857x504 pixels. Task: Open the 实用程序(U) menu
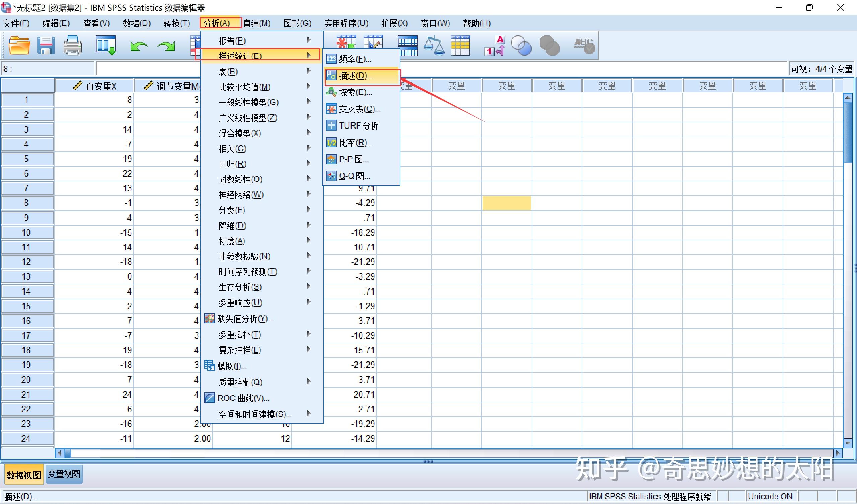coord(346,23)
